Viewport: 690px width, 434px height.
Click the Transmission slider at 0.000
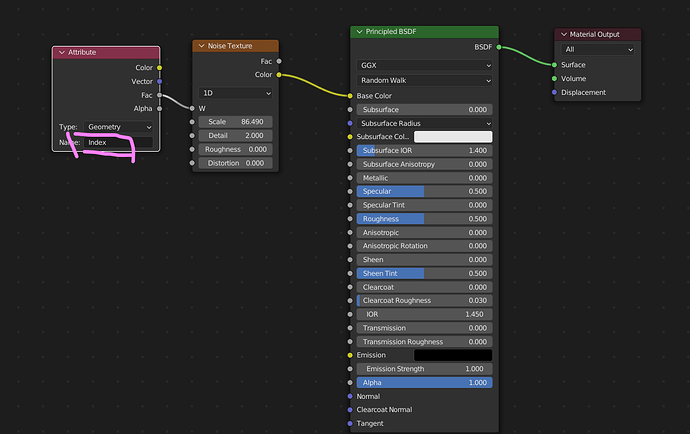pos(424,328)
